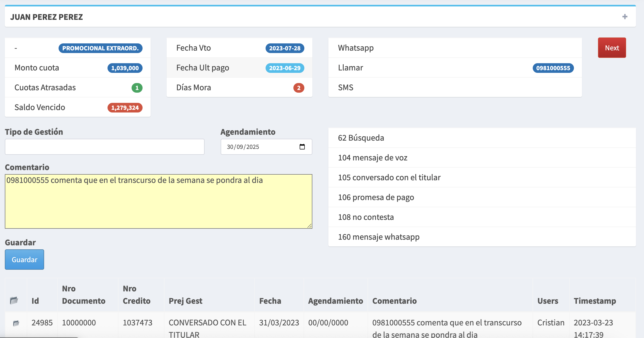Image resolution: width=644 pixels, height=338 pixels.
Task: Click the Next button
Action: coord(612,48)
